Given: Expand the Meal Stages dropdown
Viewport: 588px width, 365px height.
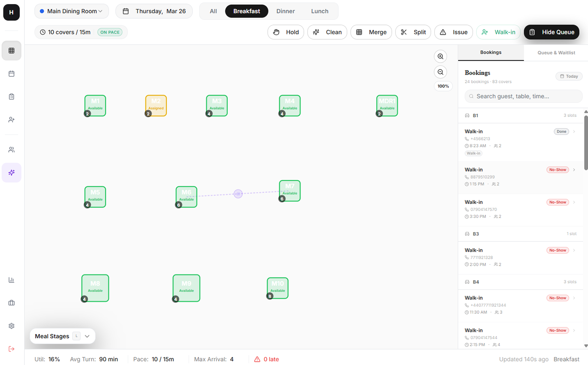Looking at the screenshot, I should click(87, 336).
